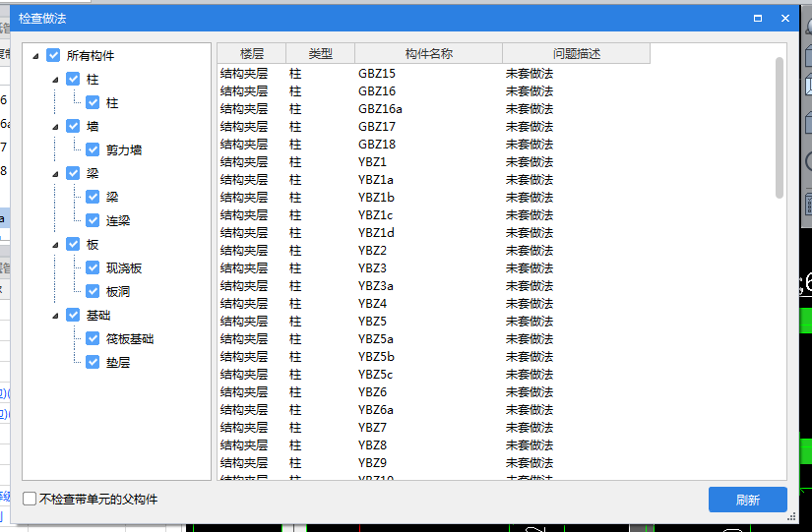Collapse the 所有构件 tree root
Image resolution: width=812 pixels, height=532 pixels.
point(35,56)
